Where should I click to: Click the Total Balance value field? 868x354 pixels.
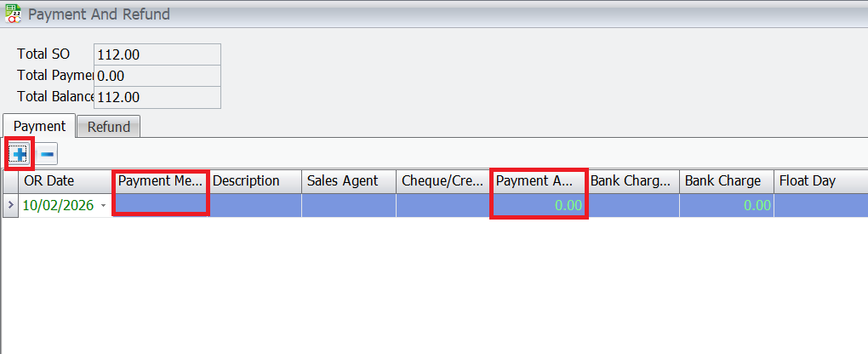click(x=157, y=97)
